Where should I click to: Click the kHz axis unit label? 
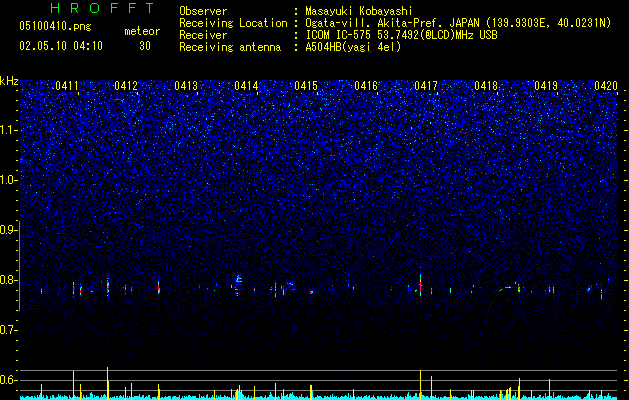(x=9, y=81)
